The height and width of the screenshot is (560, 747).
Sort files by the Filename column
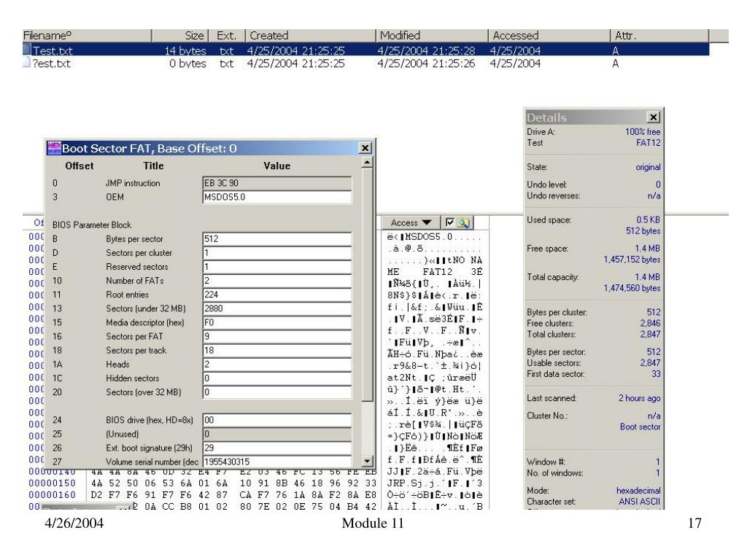[x=87, y=35]
